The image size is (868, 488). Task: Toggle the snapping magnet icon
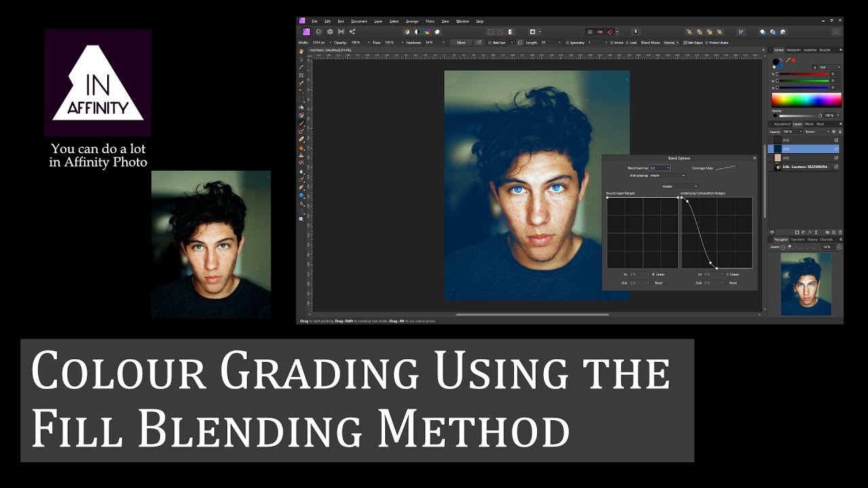pos(610,32)
